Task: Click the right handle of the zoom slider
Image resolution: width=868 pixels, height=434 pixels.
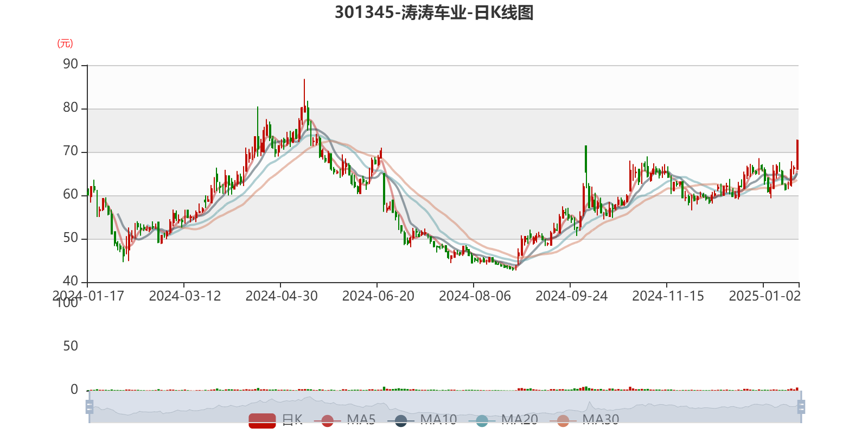Action: tap(801, 407)
